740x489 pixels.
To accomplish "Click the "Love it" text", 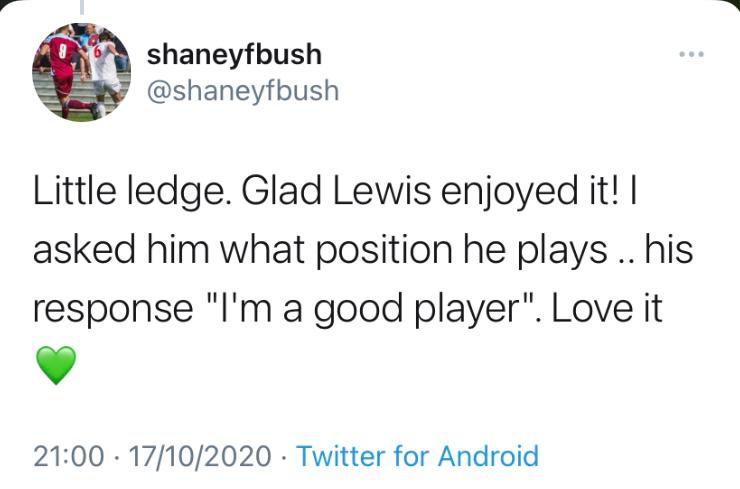I will click(608, 310).
